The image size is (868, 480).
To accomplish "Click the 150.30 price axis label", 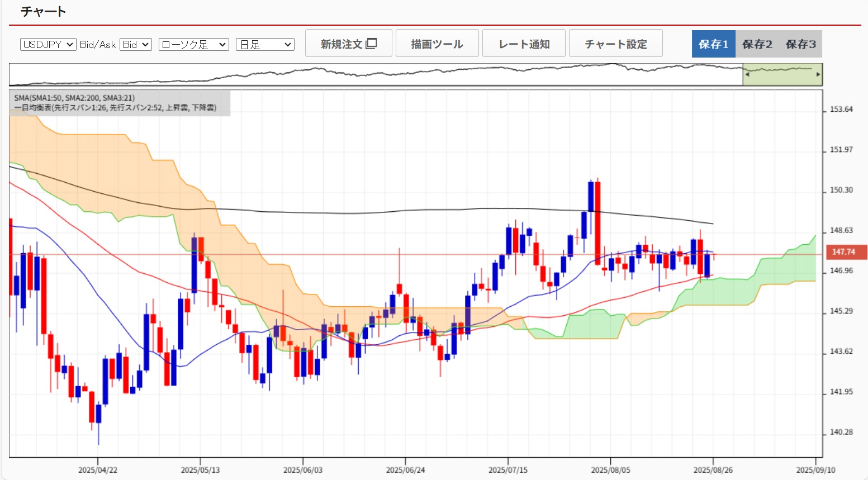I will [841, 190].
